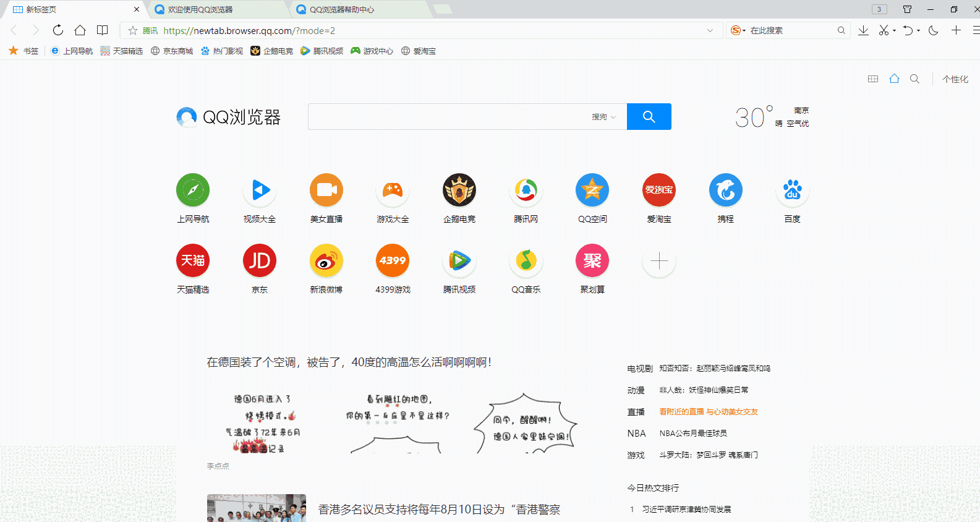Open the 上网导航 compass shortcut icon
This screenshot has height=522, width=980.
click(x=193, y=190)
